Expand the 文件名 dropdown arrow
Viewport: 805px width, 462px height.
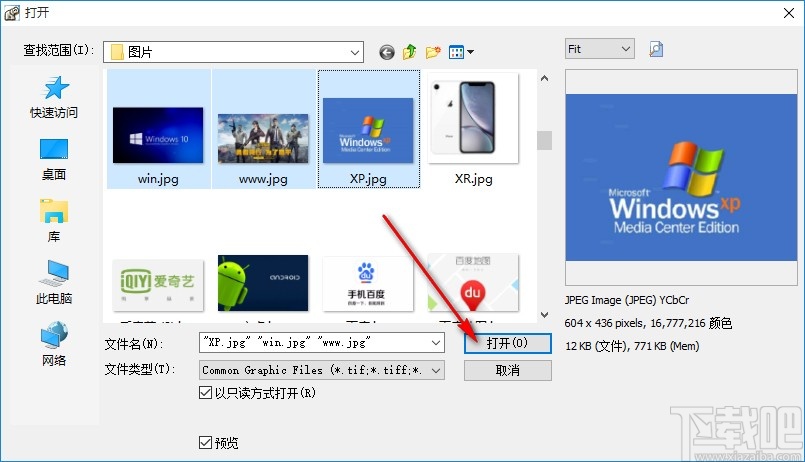[x=436, y=343]
